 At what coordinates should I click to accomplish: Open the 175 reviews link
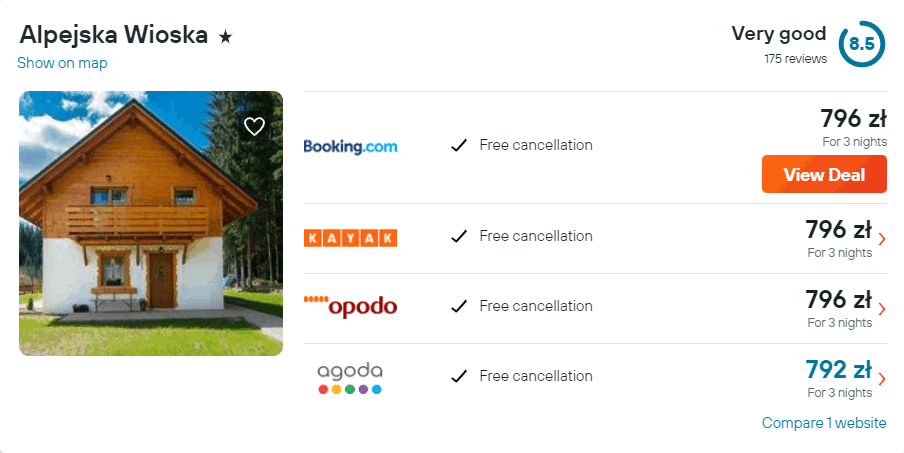(x=795, y=59)
